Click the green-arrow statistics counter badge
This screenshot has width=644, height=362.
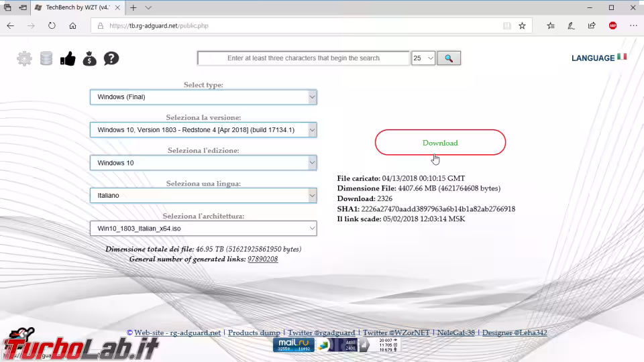tap(337, 345)
